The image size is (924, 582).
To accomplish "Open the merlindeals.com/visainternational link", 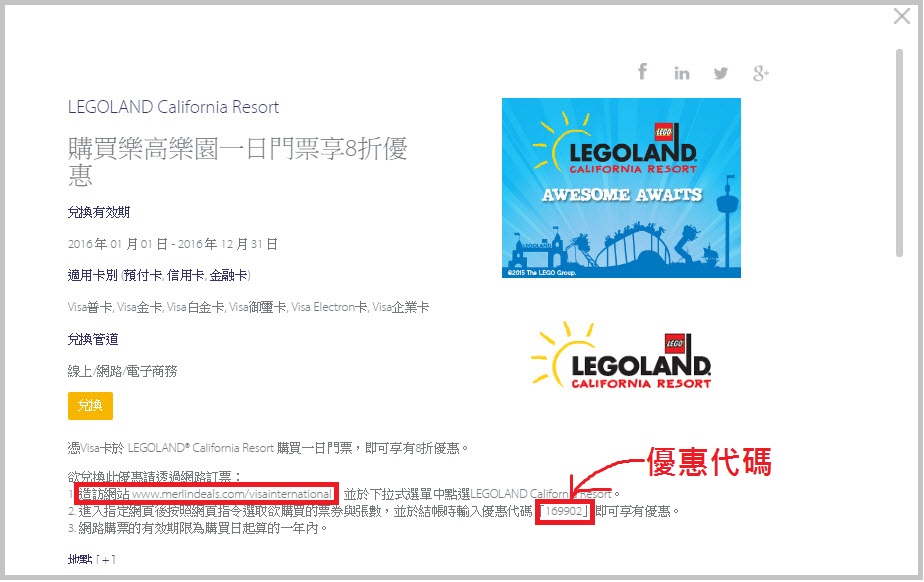I will pos(232,494).
